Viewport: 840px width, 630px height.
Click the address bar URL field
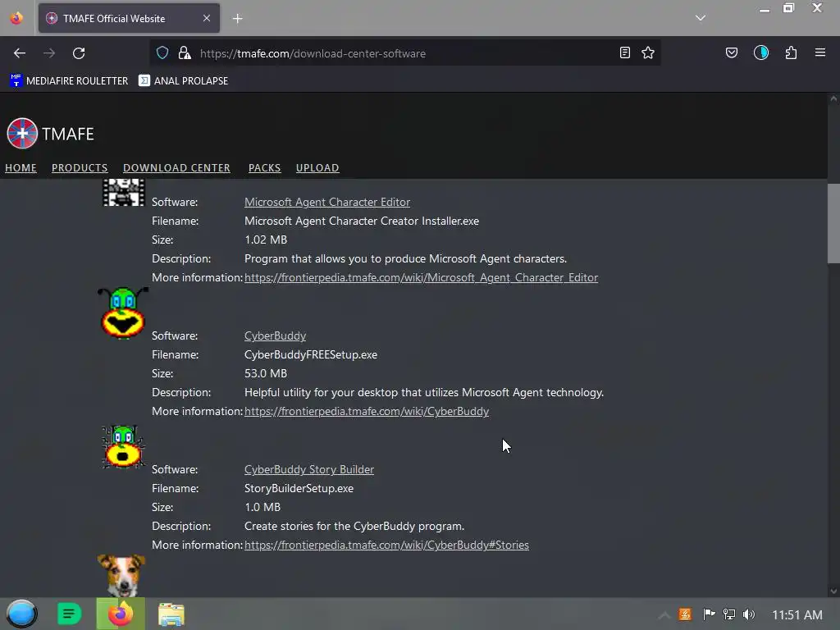[404, 53]
